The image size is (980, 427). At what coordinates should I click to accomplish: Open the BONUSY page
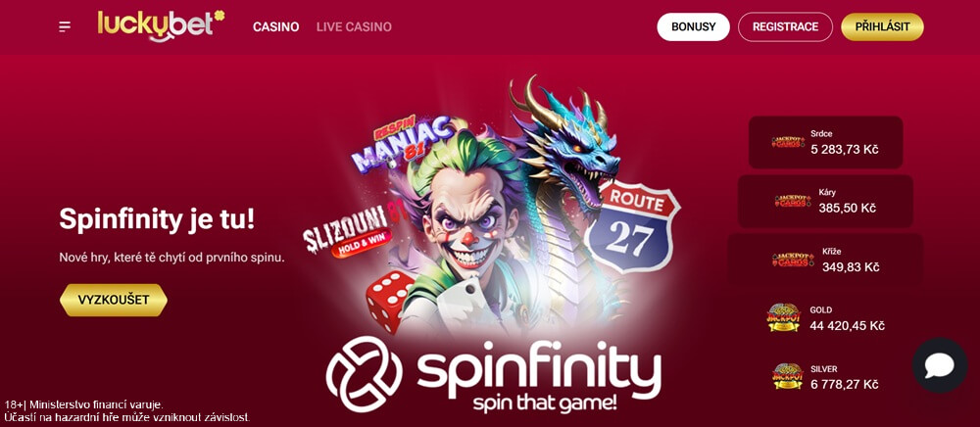693,26
